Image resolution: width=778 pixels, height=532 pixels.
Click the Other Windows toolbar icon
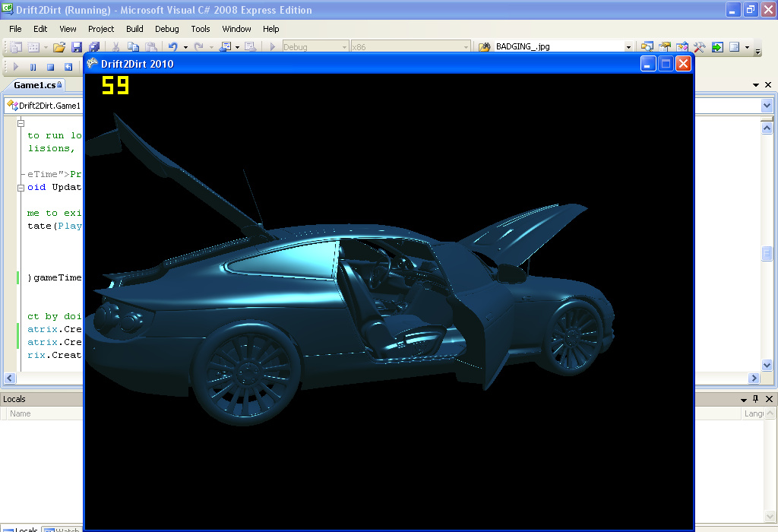735,46
